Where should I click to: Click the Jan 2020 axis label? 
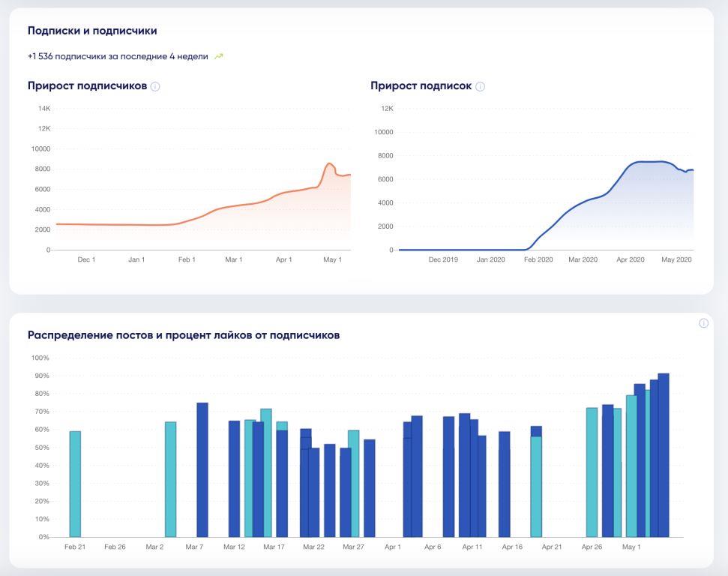491,259
